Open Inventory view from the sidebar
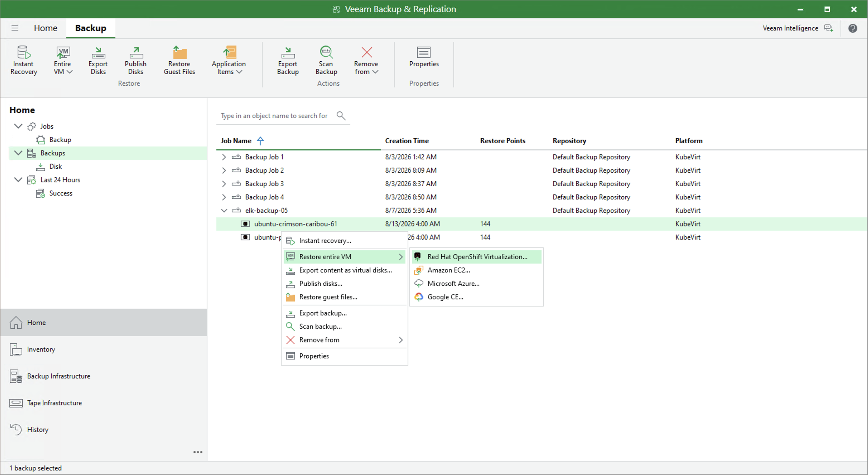Screen dimensions: 868x475 (x=104, y=349)
